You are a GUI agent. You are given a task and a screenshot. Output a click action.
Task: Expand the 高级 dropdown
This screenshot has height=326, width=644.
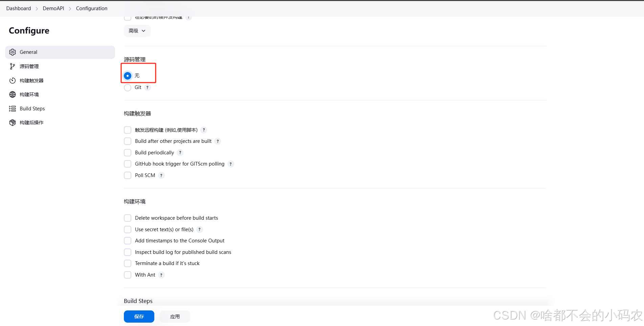[x=137, y=31]
